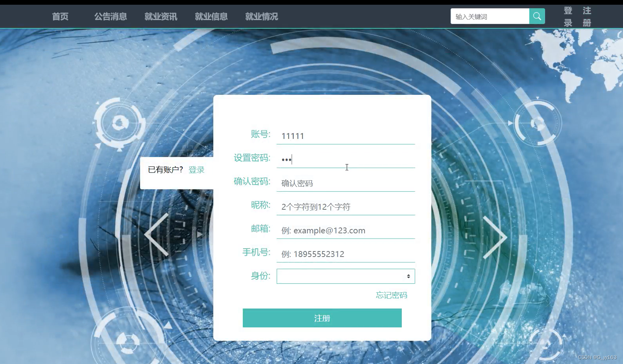Click the magnifier search icon button
This screenshot has width=623, height=364.
pos(537,16)
